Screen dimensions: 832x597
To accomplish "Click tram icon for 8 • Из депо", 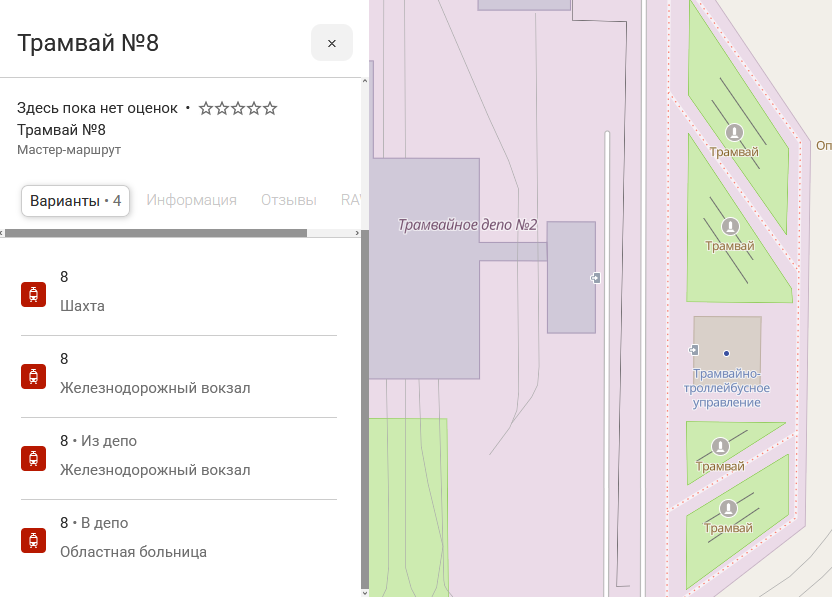I will pos(34,458).
